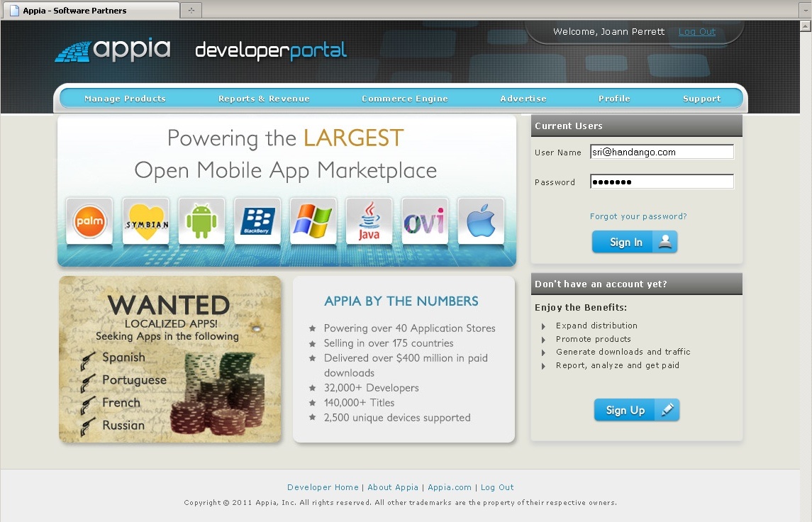The image size is (812, 522).
Task: Click the page icon on the browser tab
Action: point(14,11)
